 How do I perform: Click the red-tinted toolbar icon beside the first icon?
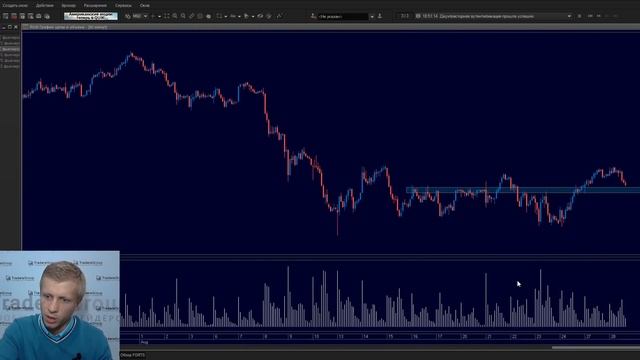tap(14, 16)
